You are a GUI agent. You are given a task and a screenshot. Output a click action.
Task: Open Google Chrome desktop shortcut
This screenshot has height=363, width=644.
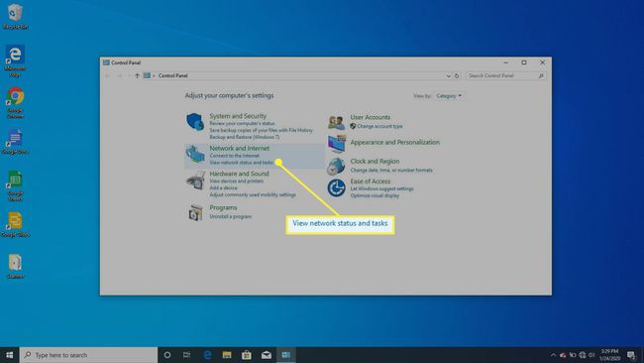[15, 102]
